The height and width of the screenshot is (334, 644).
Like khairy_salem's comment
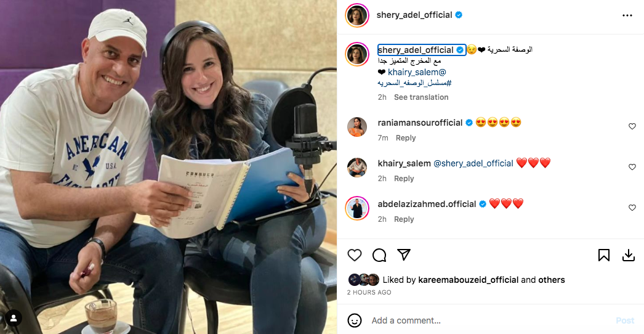(x=632, y=167)
